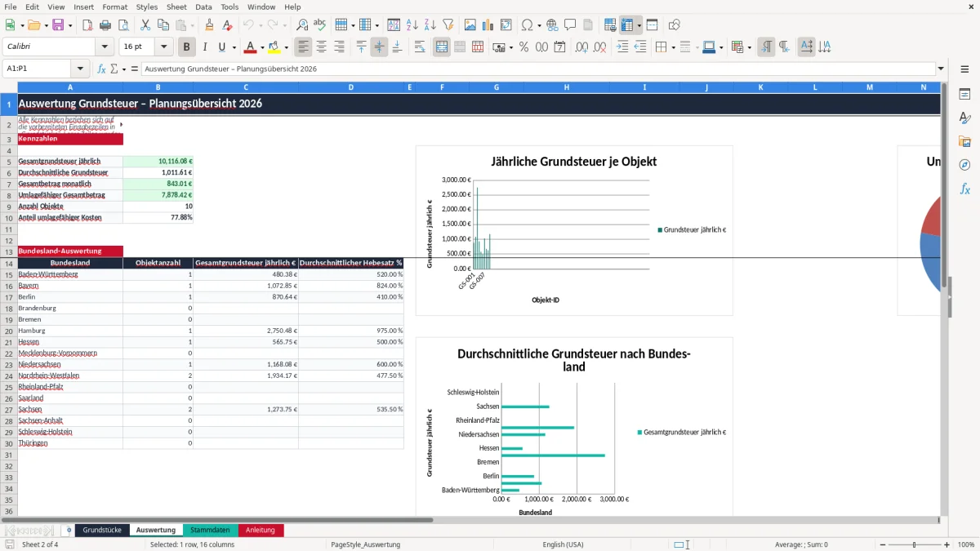The height and width of the screenshot is (551, 980).
Task: Open the Font Color dropdown arrow
Action: click(x=262, y=47)
